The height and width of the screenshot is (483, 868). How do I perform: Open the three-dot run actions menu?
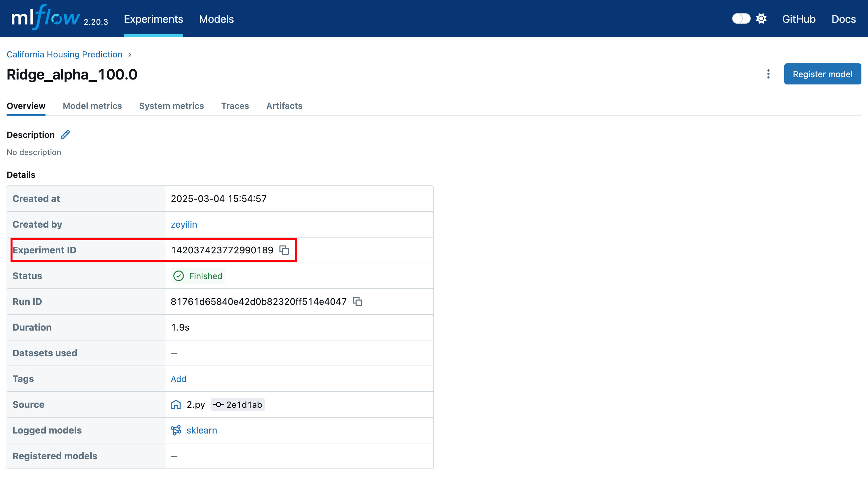click(768, 74)
